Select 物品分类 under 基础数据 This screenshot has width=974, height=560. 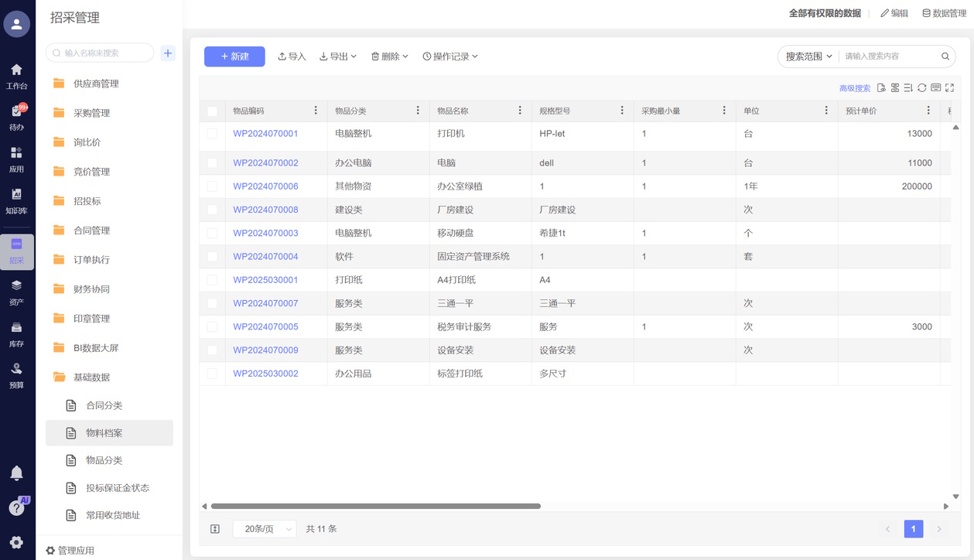tap(104, 460)
